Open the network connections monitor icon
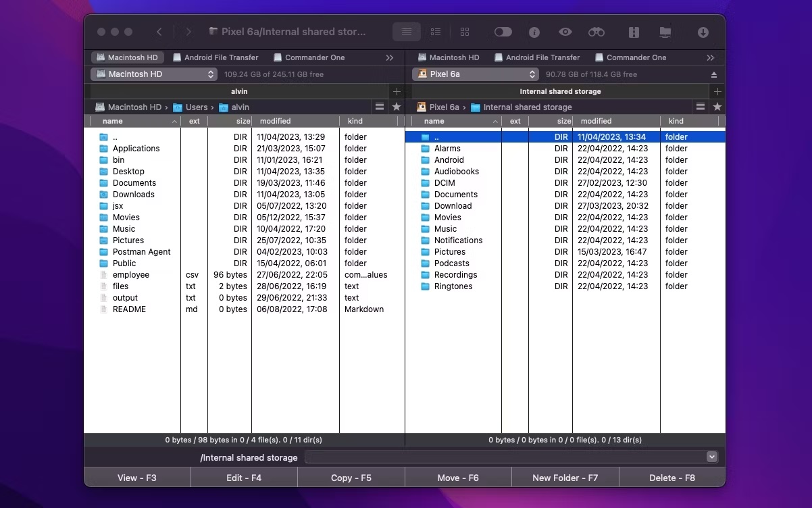The height and width of the screenshot is (508, 812). click(665, 32)
